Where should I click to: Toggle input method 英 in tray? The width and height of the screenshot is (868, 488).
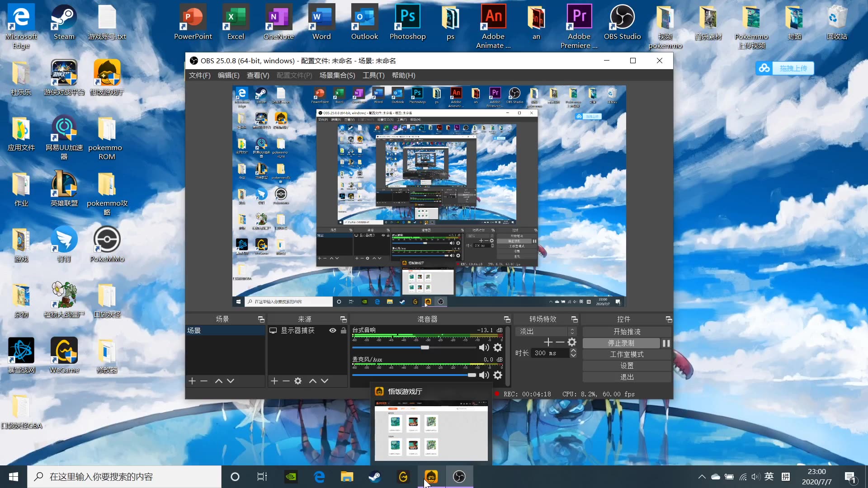point(769,476)
